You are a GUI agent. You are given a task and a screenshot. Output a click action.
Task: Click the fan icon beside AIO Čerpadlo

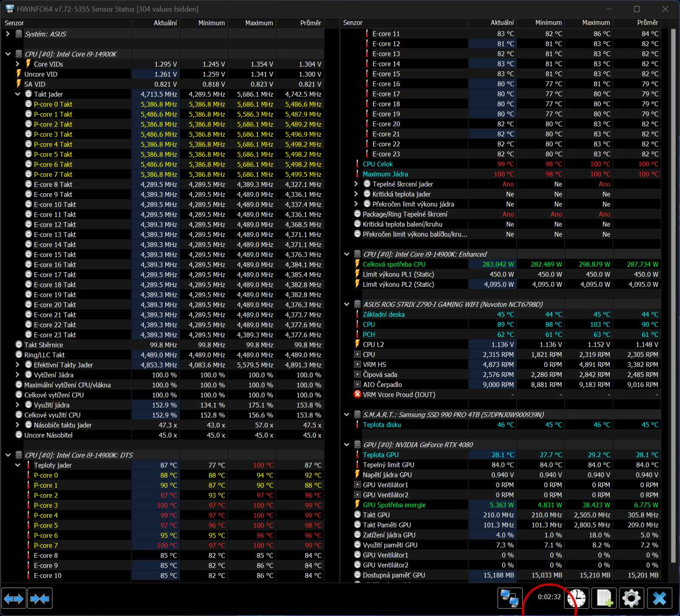coord(357,384)
